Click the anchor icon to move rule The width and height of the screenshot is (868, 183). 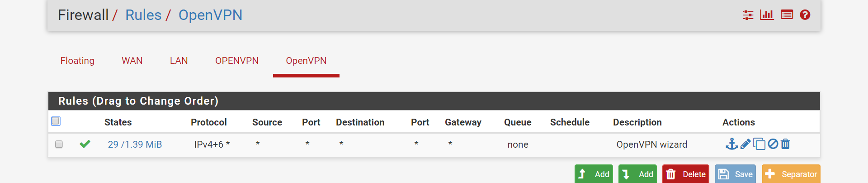point(731,144)
